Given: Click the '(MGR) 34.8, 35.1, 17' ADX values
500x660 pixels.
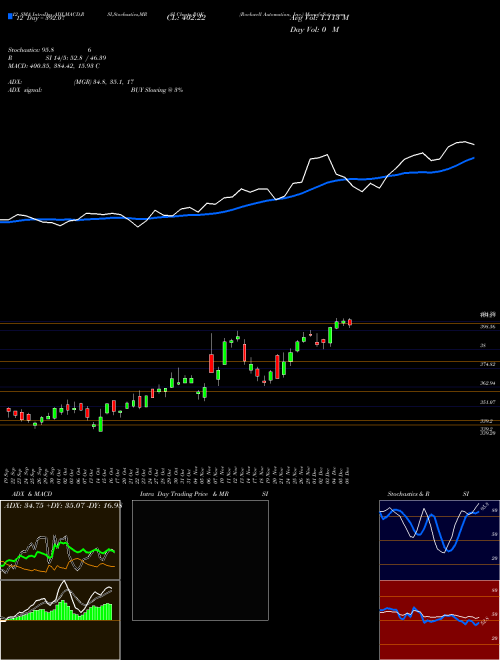Looking at the screenshot, I should [x=104, y=82].
